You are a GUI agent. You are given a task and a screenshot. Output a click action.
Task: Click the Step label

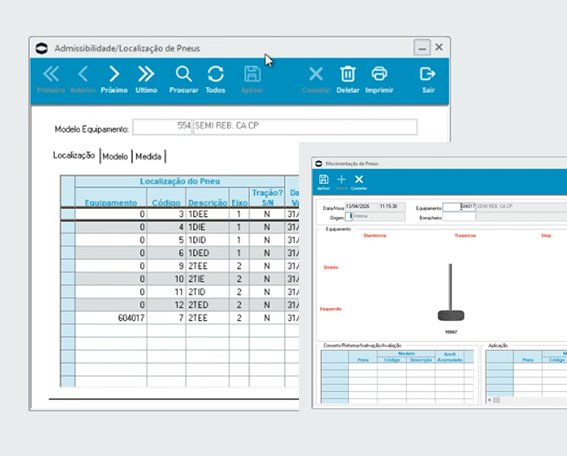546,236
